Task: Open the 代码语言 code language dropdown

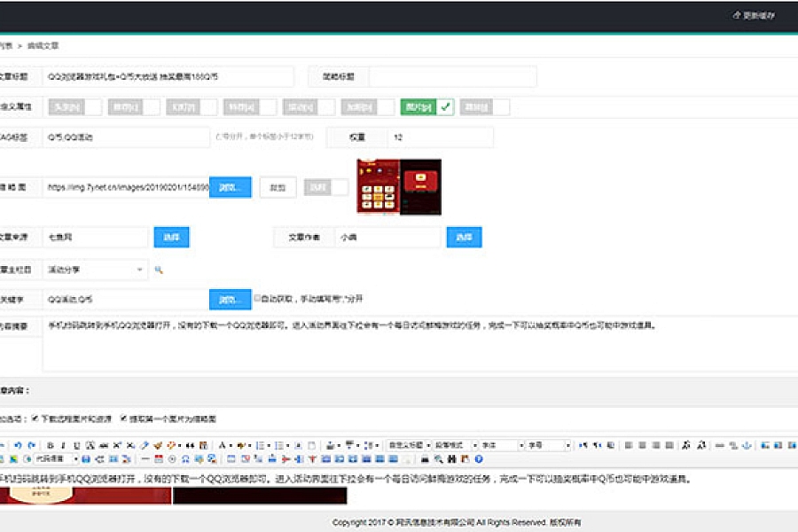Action: pos(56,459)
